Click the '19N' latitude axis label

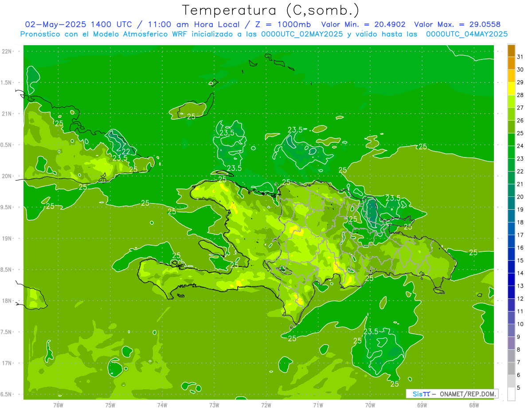tap(7, 239)
